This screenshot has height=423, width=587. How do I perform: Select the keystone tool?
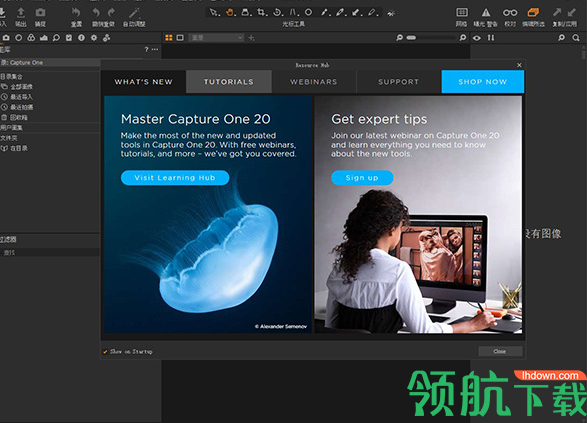tap(294, 13)
